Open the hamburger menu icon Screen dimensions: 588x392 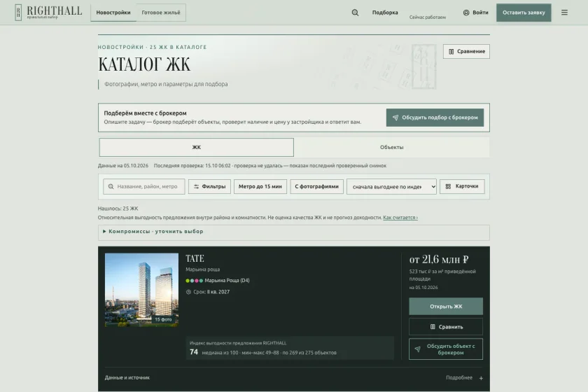pyautogui.click(x=564, y=13)
